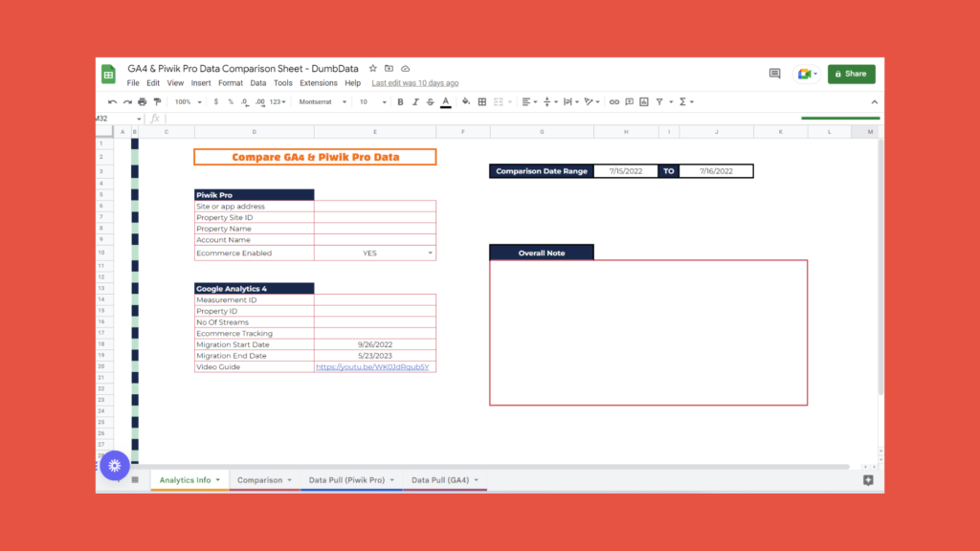Screen dimensions: 980x551
Task: Open the Tools menu
Action: pos(283,83)
